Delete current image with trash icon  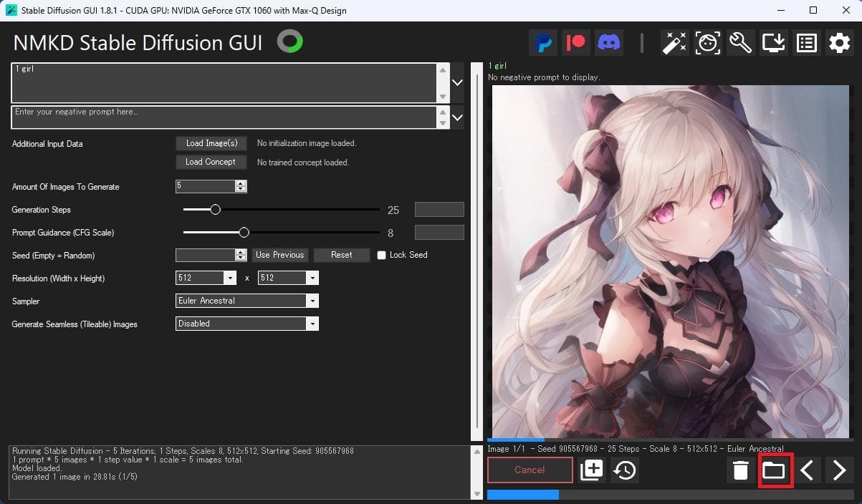point(741,470)
